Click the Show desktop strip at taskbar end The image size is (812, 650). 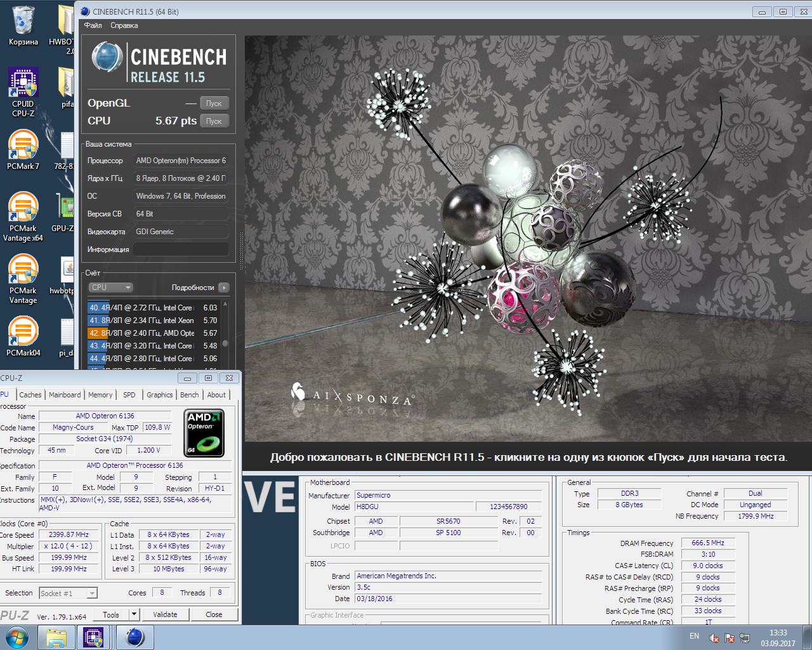[807, 637]
